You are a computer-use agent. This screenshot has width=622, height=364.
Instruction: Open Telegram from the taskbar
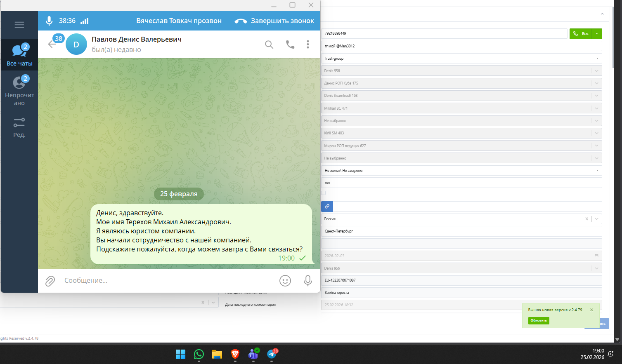coord(272,354)
